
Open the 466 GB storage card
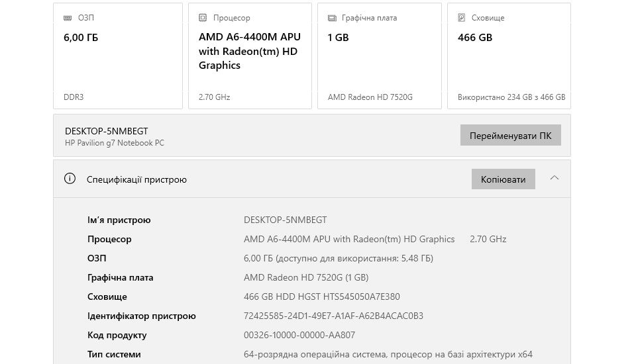[509, 56]
